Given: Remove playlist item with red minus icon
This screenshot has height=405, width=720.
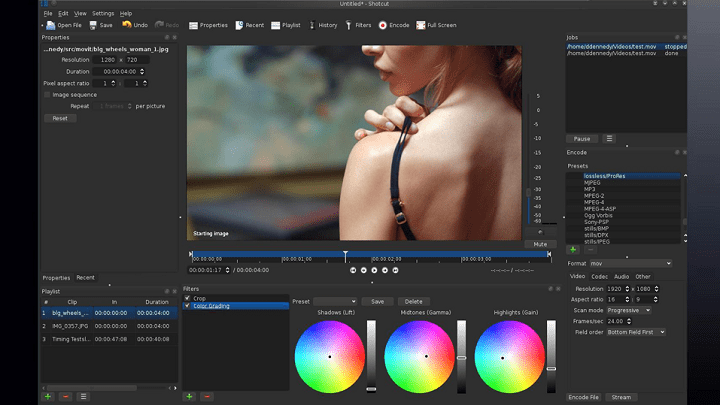Looking at the screenshot, I should [x=66, y=396].
